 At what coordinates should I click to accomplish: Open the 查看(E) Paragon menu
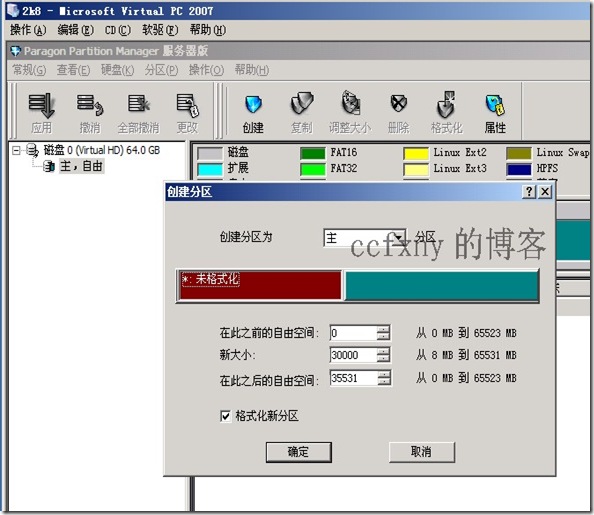click(x=73, y=70)
